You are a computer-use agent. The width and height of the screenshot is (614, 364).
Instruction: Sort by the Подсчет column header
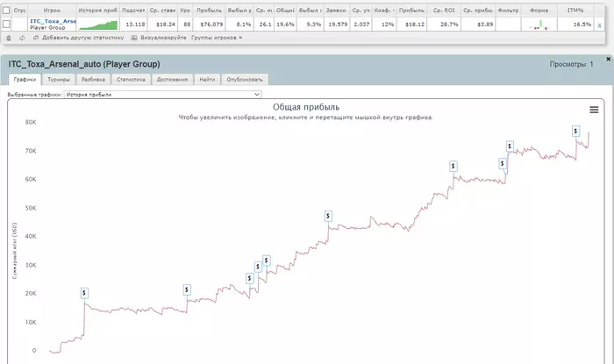pyautogui.click(x=133, y=11)
